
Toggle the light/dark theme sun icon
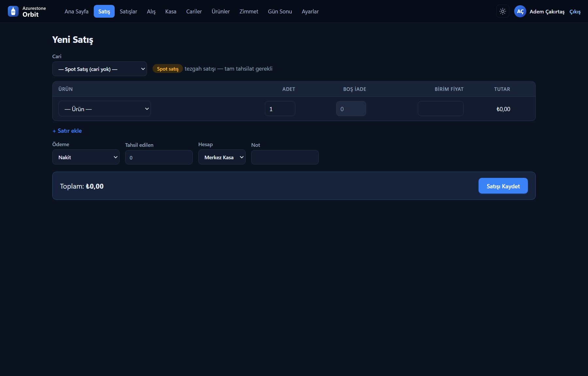pos(503,11)
